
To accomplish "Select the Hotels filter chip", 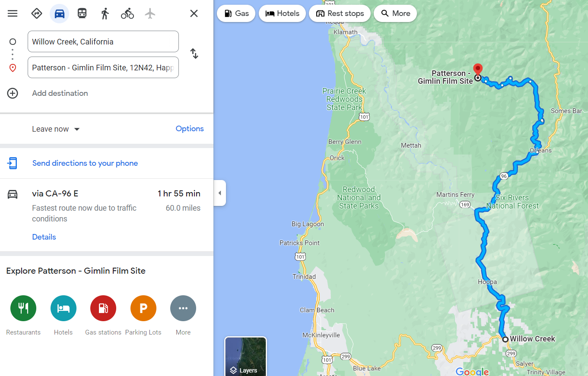I will [x=282, y=13].
